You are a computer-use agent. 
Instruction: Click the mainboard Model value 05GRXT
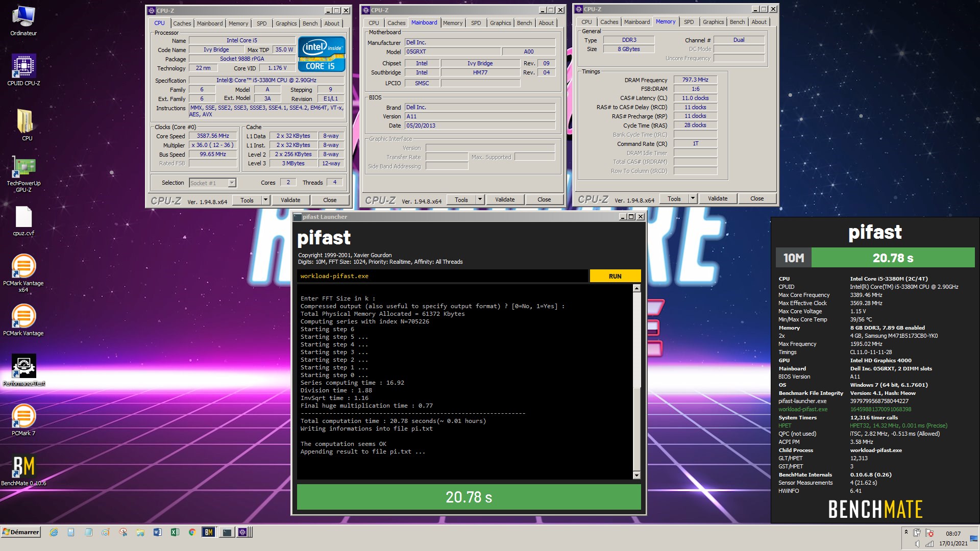(x=452, y=52)
